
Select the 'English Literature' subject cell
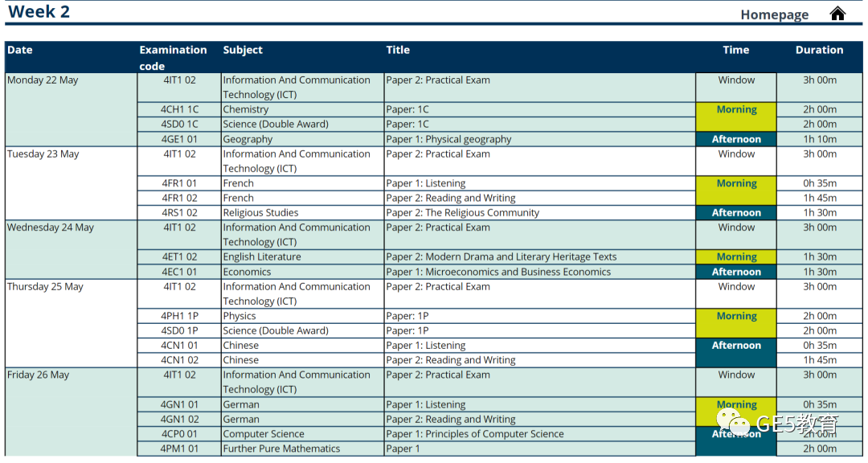(x=303, y=257)
